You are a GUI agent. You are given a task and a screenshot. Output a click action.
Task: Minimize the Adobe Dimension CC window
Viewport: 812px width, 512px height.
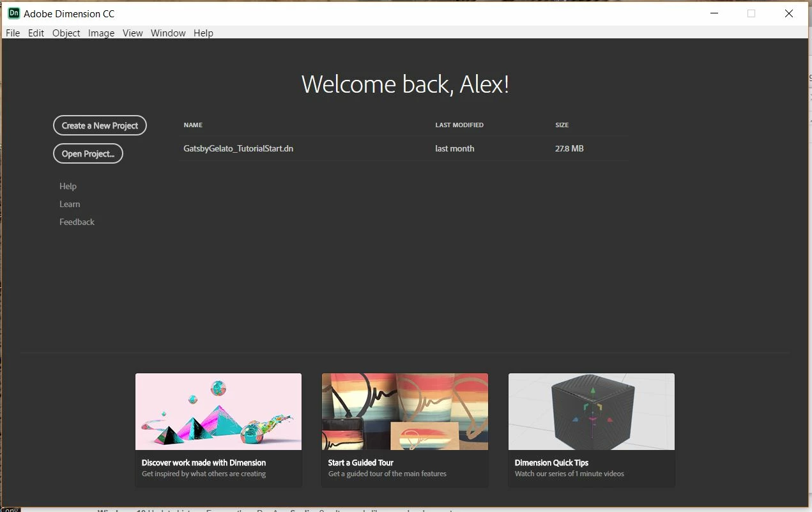[x=714, y=13]
